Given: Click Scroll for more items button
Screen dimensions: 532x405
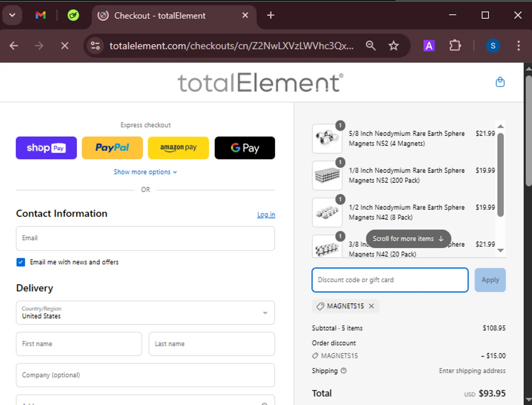Looking at the screenshot, I should (408, 239).
